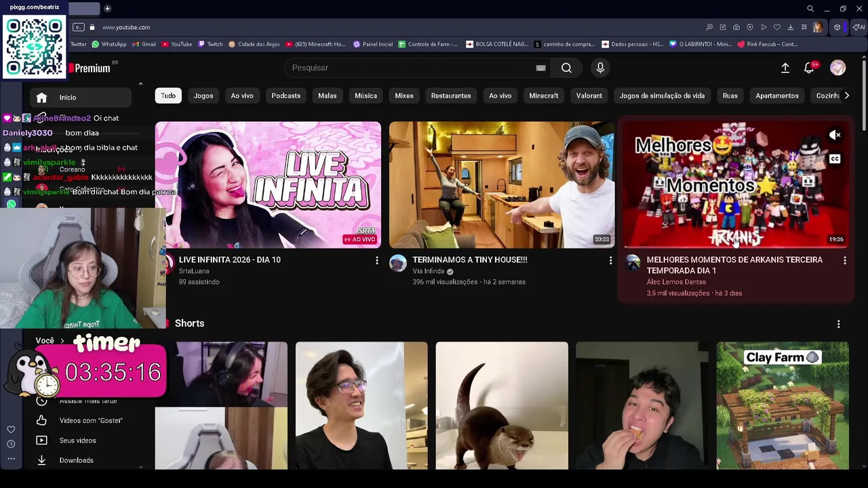
Task: Open the clock history icon in browser sidebar
Action: (x=11, y=444)
